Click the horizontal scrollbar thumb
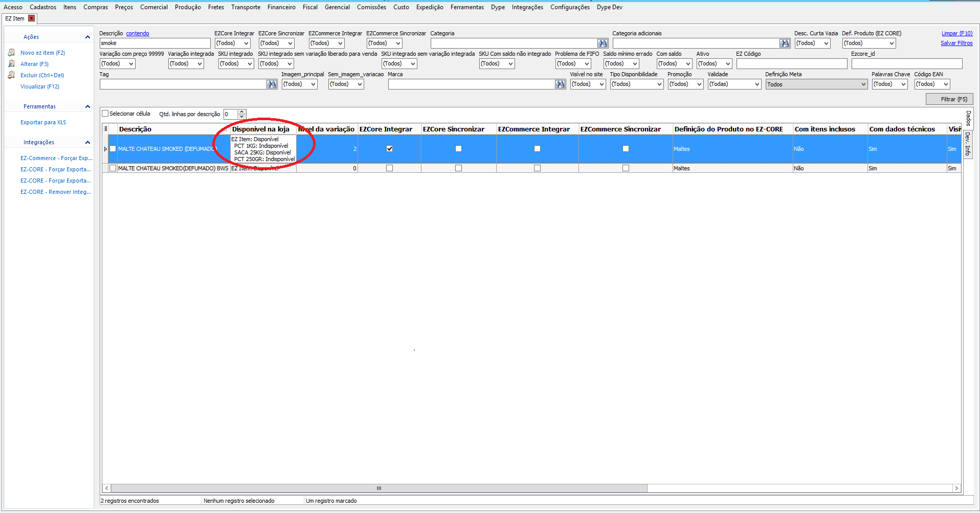This screenshot has width=980, height=513. tap(379, 488)
